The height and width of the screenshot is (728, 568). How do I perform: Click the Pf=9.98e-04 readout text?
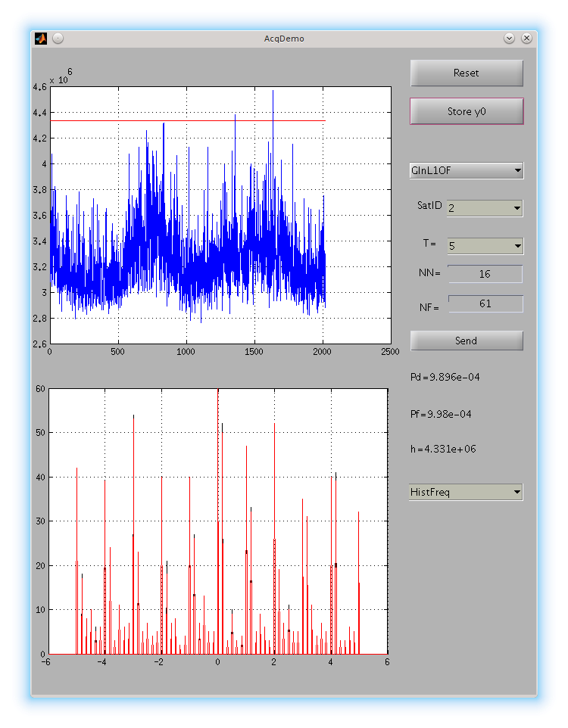tap(441, 414)
